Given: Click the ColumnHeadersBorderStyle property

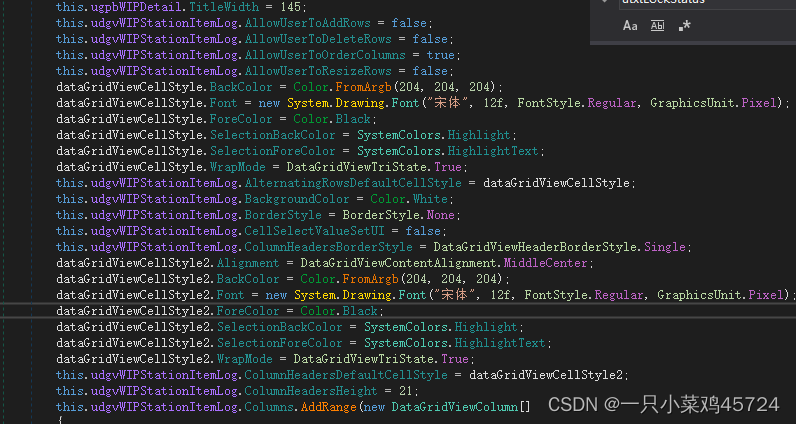Looking at the screenshot, I should 328,247.
